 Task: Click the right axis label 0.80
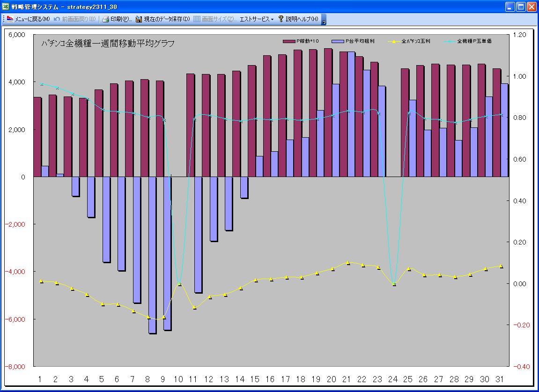point(519,118)
